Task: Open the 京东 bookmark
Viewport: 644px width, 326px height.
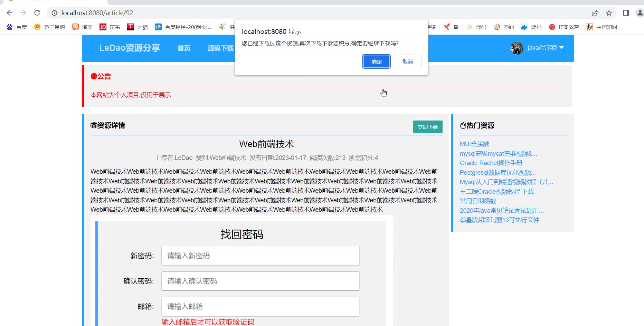Action: (110, 27)
